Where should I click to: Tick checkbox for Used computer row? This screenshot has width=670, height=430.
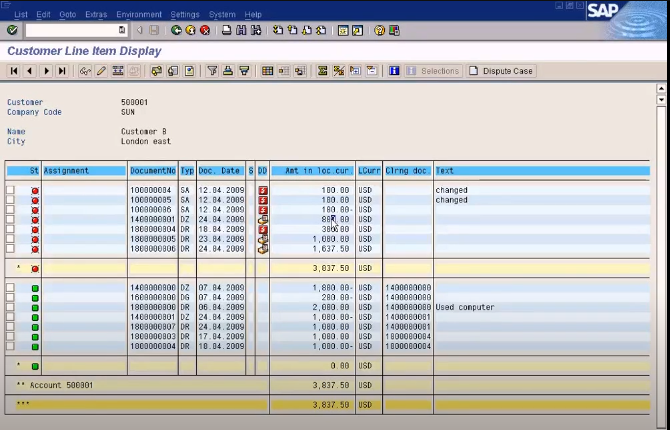click(10, 307)
